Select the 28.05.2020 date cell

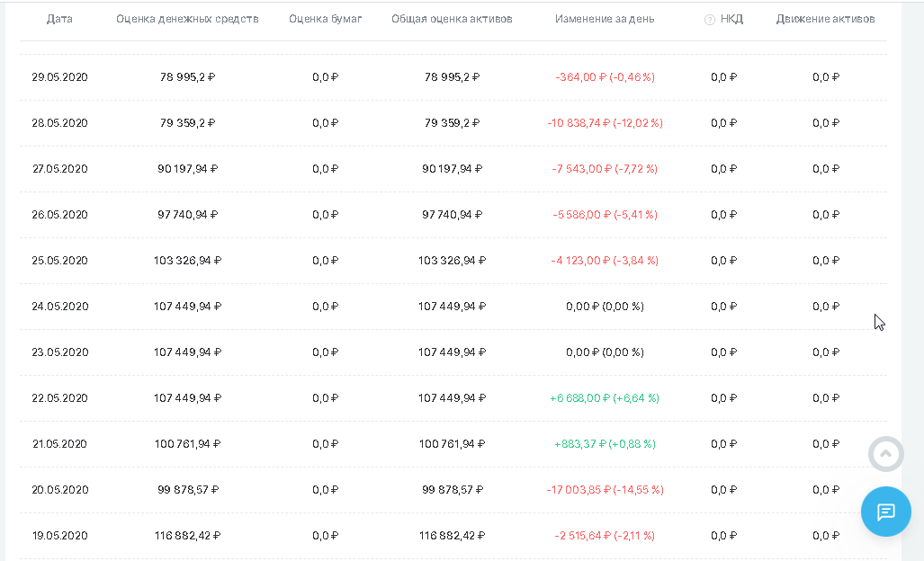coord(59,123)
